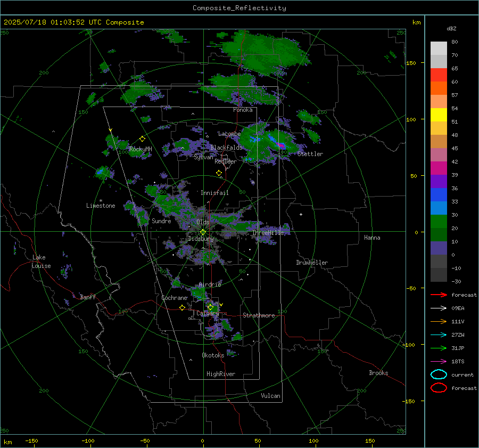479x448 pixels.
Task: Click the 'Ponoka' map label
Action: tap(243, 110)
